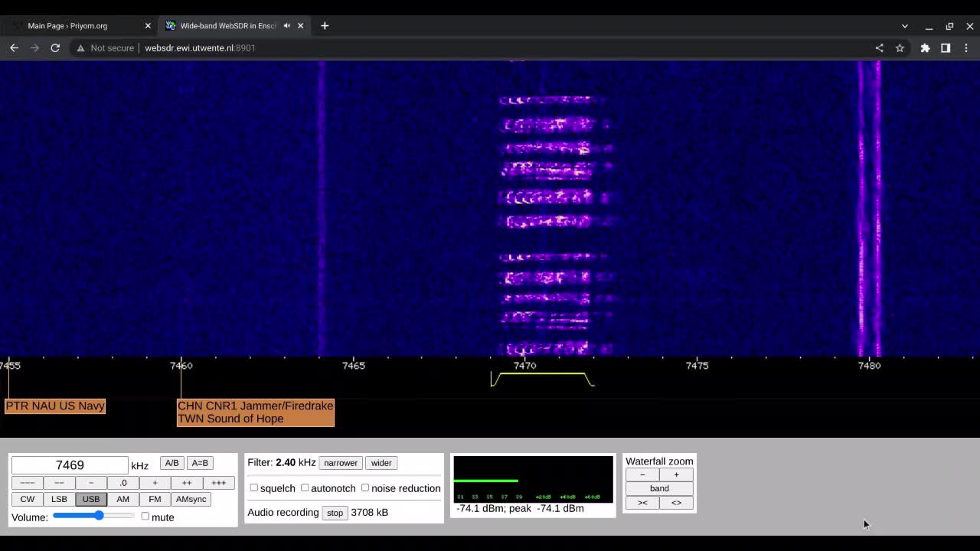Zoom waterfall to the band
Screen dimensions: 980x551
[x=659, y=488]
